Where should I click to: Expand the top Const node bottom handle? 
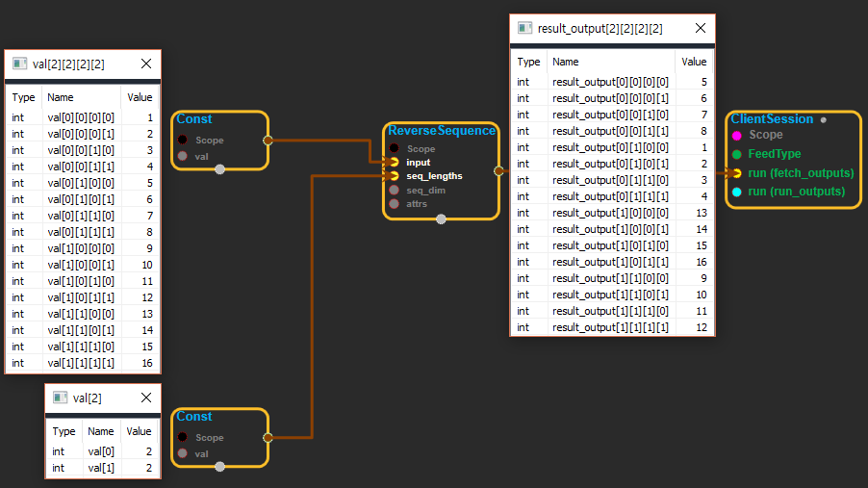pos(220,169)
